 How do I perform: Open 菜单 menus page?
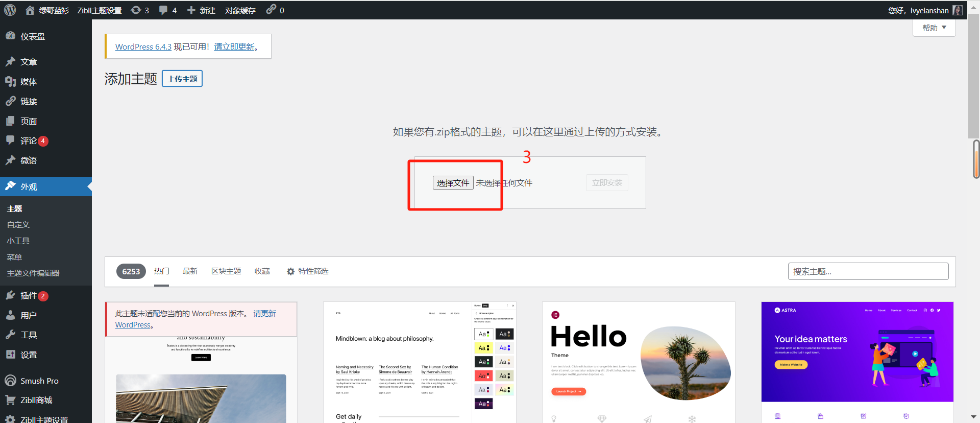coord(14,257)
